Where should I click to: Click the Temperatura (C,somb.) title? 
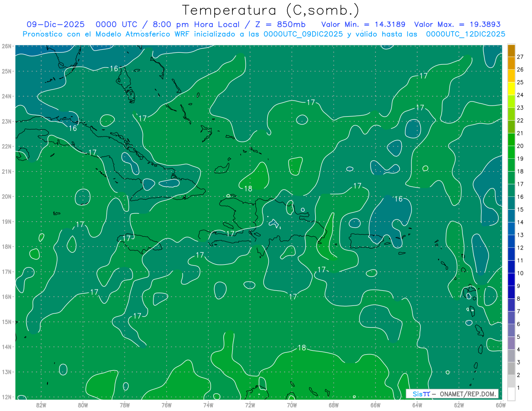click(271, 10)
